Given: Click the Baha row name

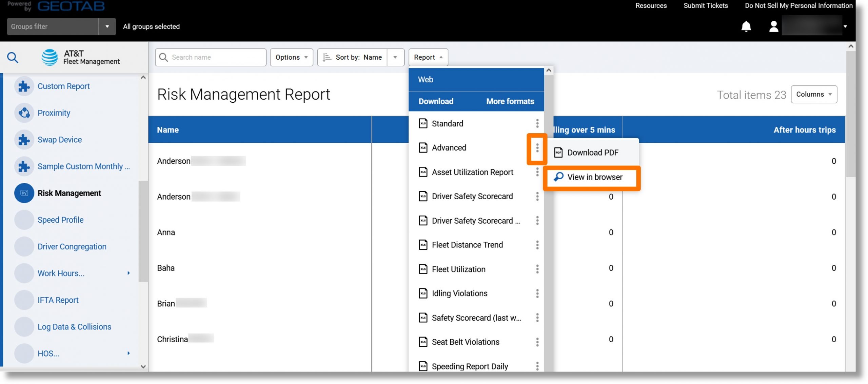Looking at the screenshot, I should [166, 268].
